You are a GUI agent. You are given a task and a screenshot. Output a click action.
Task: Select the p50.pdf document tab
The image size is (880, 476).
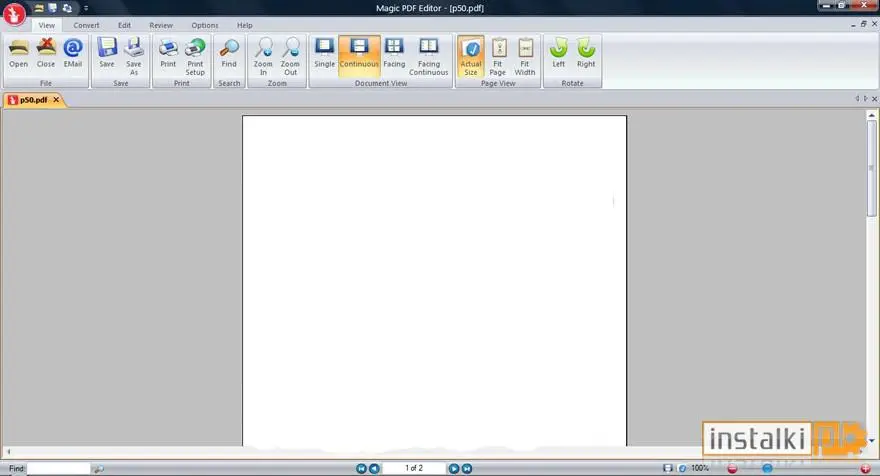pyautogui.click(x=34, y=100)
